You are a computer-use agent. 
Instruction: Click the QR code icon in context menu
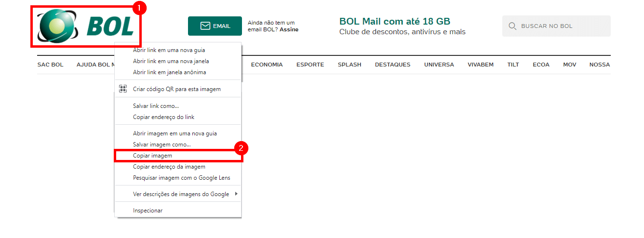pos(122,89)
